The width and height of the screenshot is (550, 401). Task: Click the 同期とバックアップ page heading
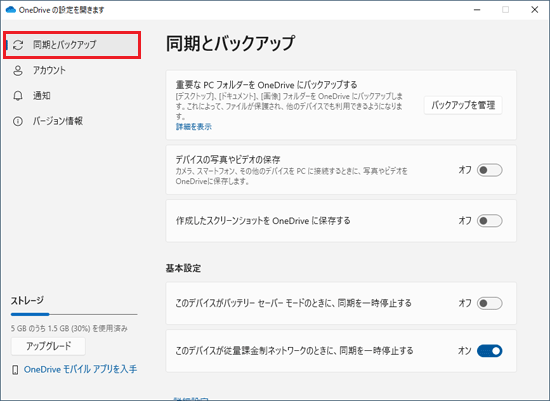(230, 44)
